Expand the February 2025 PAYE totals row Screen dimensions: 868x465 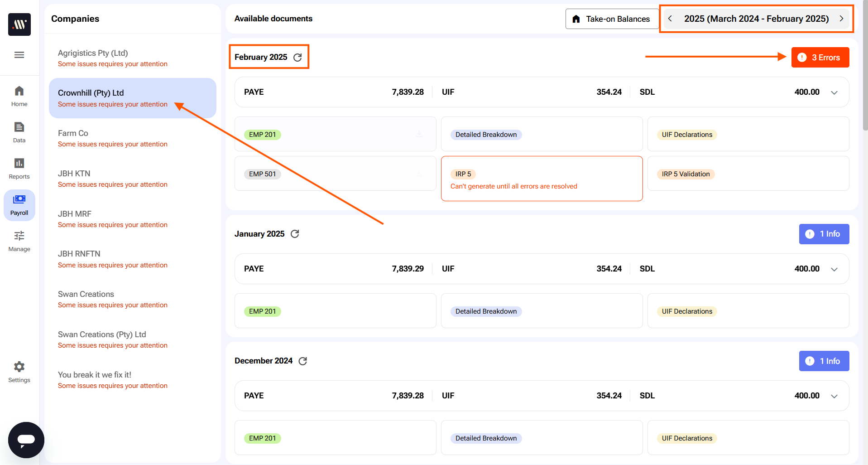pos(834,92)
